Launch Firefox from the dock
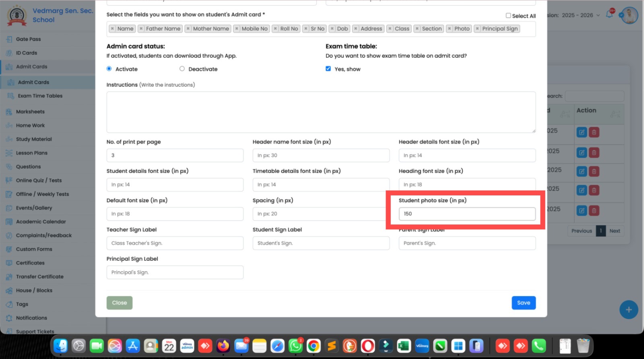The width and height of the screenshot is (644, 359). pos(223,346)
